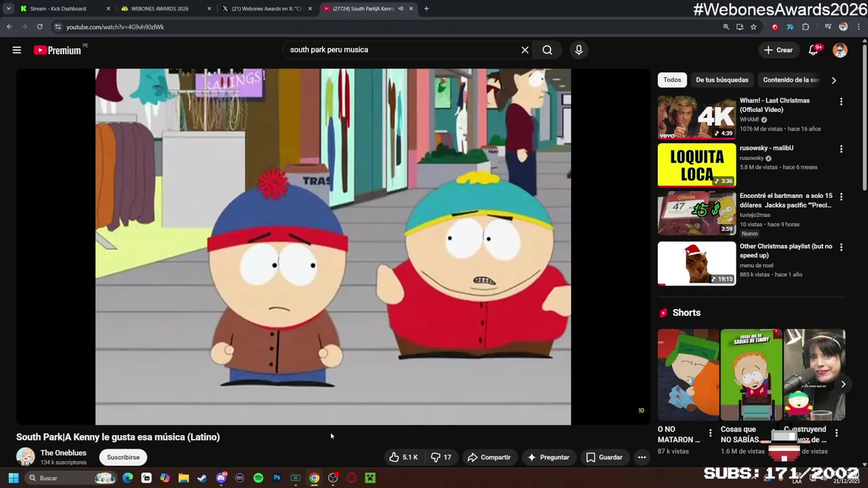Open YouTube notifications bell
868x488 pixels.
point(814,50)
